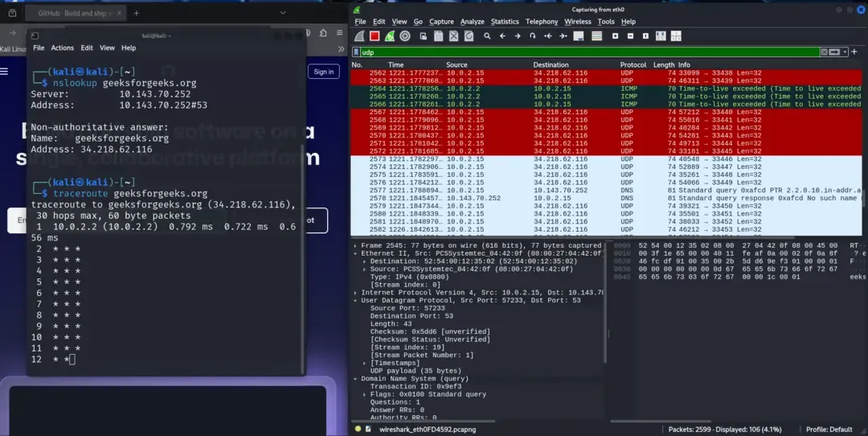Viewport: 868px width, 436px height.
Task: Open the browser list all tabs chevron
Action: coord(283,13)
